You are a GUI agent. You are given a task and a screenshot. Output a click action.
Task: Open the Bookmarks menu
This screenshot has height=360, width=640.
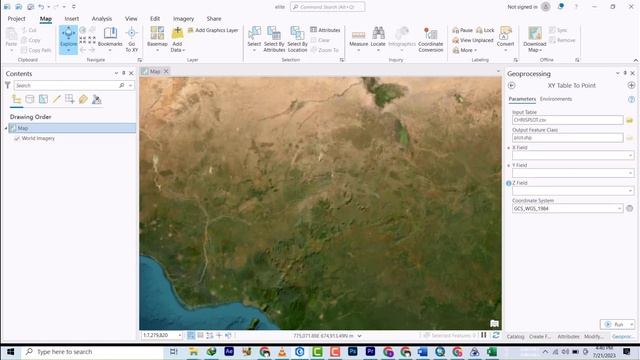click(110, 39)
